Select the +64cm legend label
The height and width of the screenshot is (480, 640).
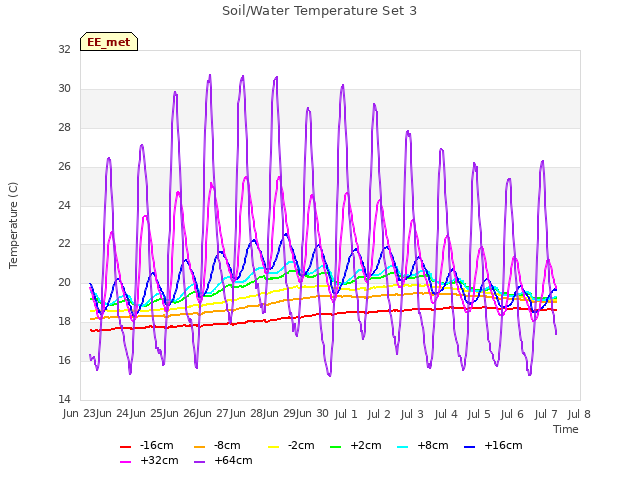(233, 460)
